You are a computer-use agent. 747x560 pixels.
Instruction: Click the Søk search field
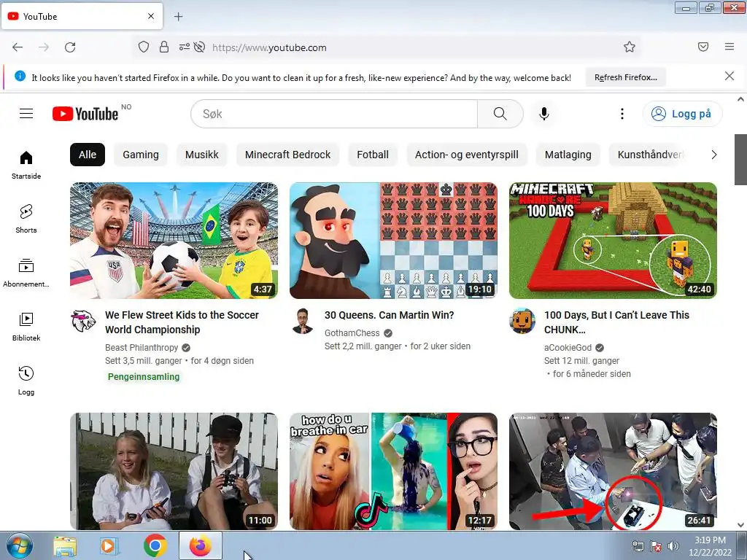[x=334, y=114]
